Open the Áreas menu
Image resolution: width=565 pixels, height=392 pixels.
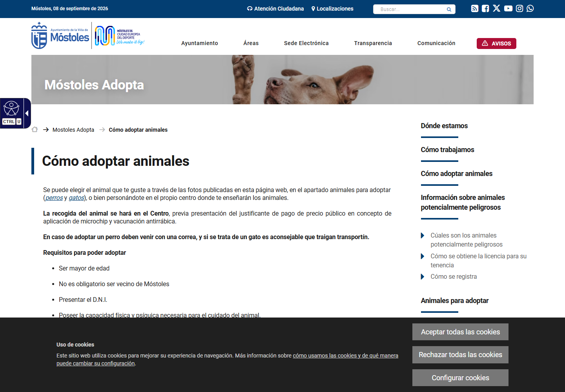pos(251,43)
